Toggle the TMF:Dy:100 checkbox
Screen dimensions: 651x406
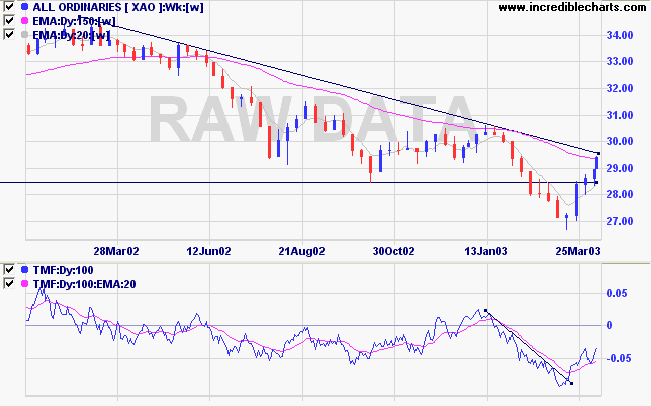click(x=9, y=270)
